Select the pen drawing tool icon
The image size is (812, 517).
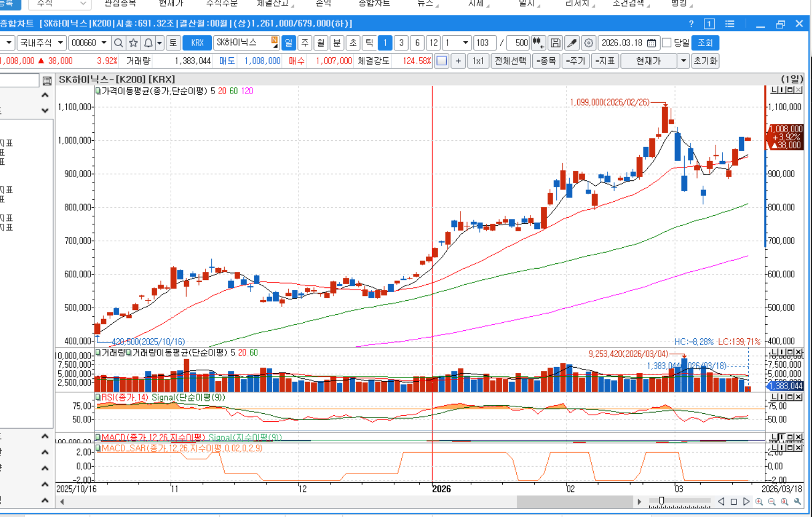[572, 43]
